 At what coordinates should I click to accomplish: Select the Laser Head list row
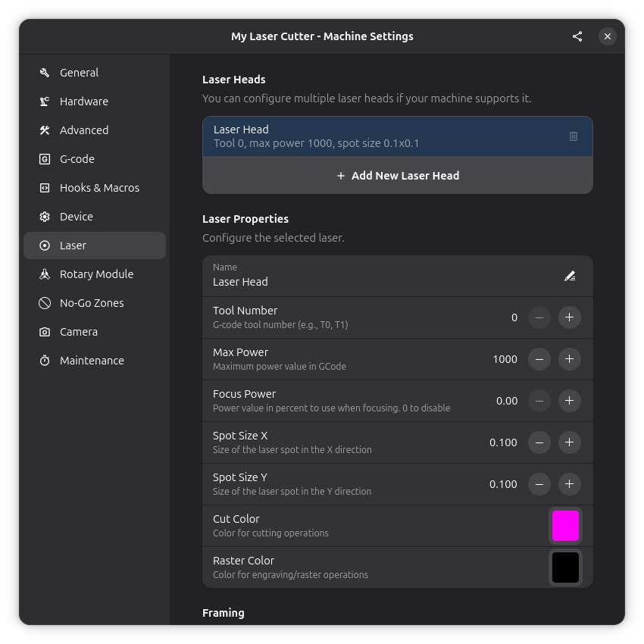point(379,136)
